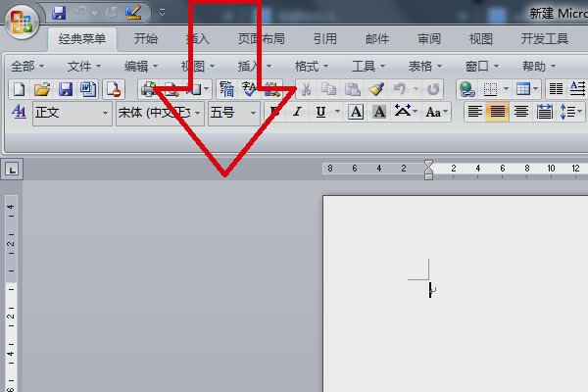Image resolution: width=588 pixels, height=392 pixels.
Task: Click the quick Print printer icon
Action: click(149, 89)
